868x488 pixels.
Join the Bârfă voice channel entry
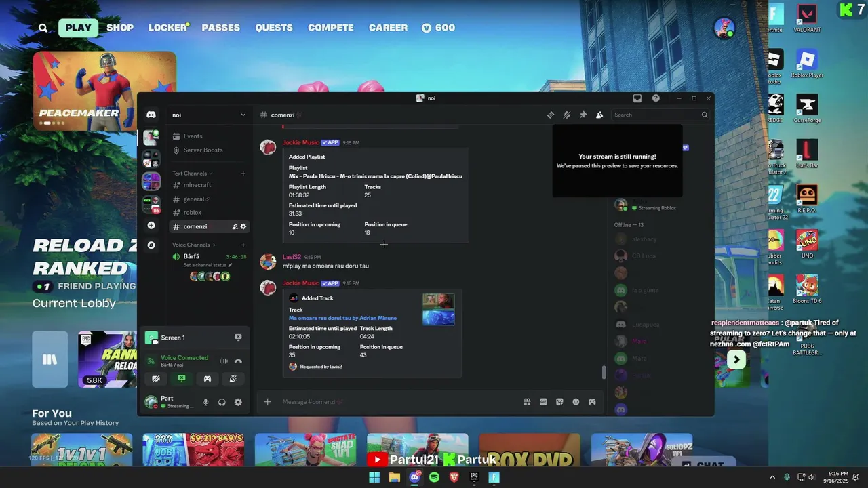pos(210,257)
